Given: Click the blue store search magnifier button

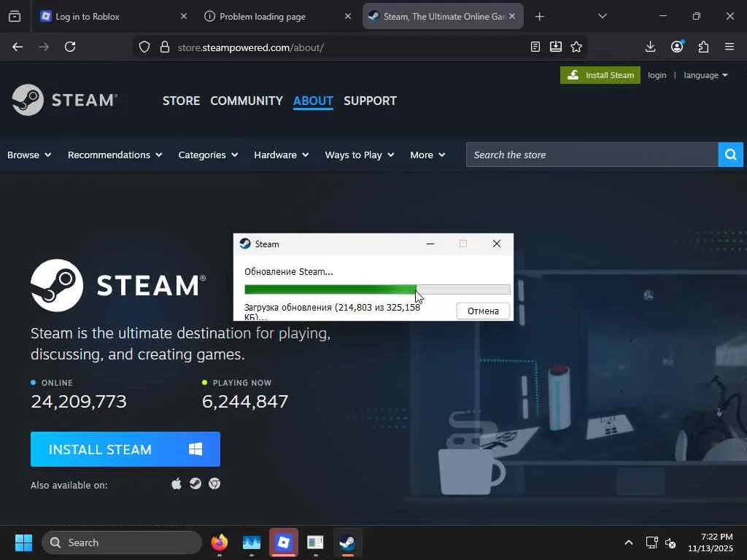Looking at the screenshot, I should pyautogui.click(x=730, y=155).
